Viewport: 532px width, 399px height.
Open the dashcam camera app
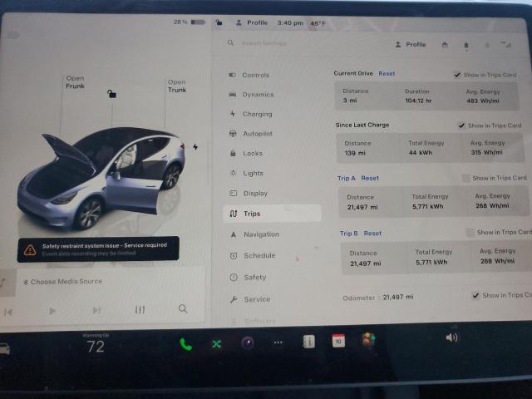click(248, 343)
